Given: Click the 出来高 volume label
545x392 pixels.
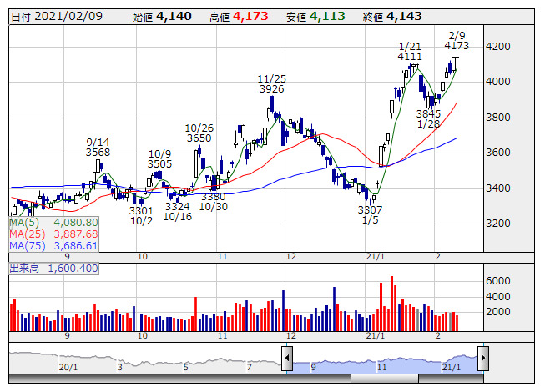Looking at the screenshot, I should coord(53,269).
